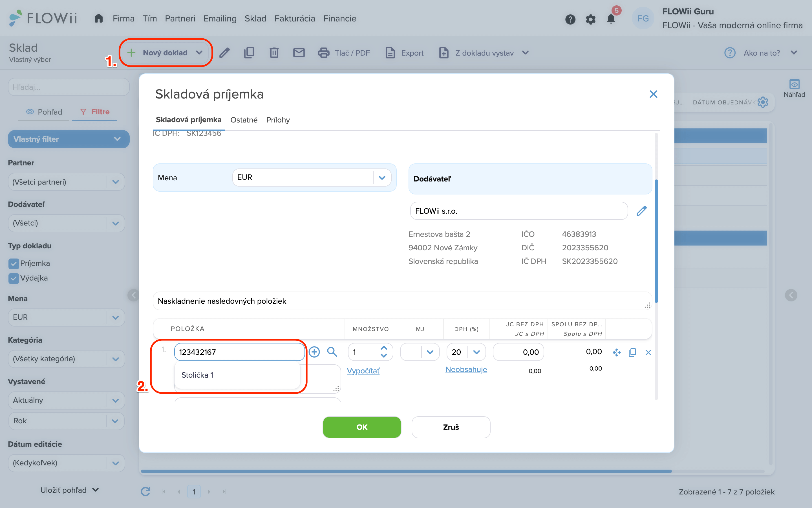Collapse the left filter panel arrow

[x=133, y=295]
